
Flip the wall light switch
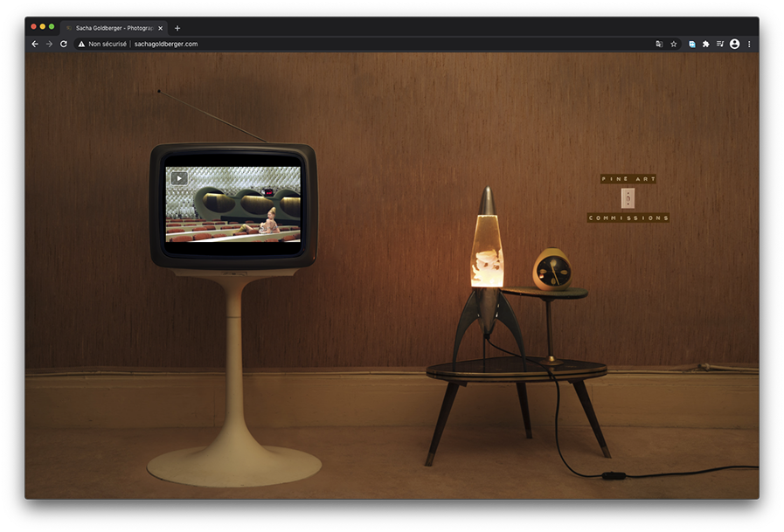click(x=628, y=198)
